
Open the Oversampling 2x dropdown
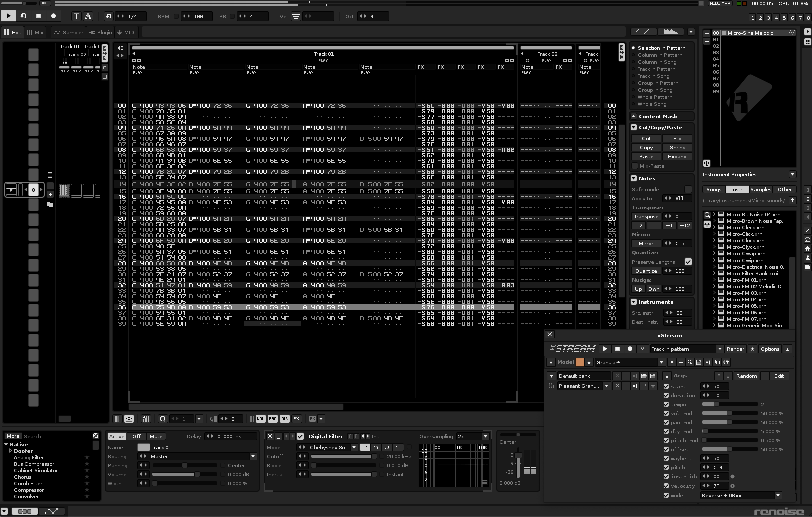472,436
